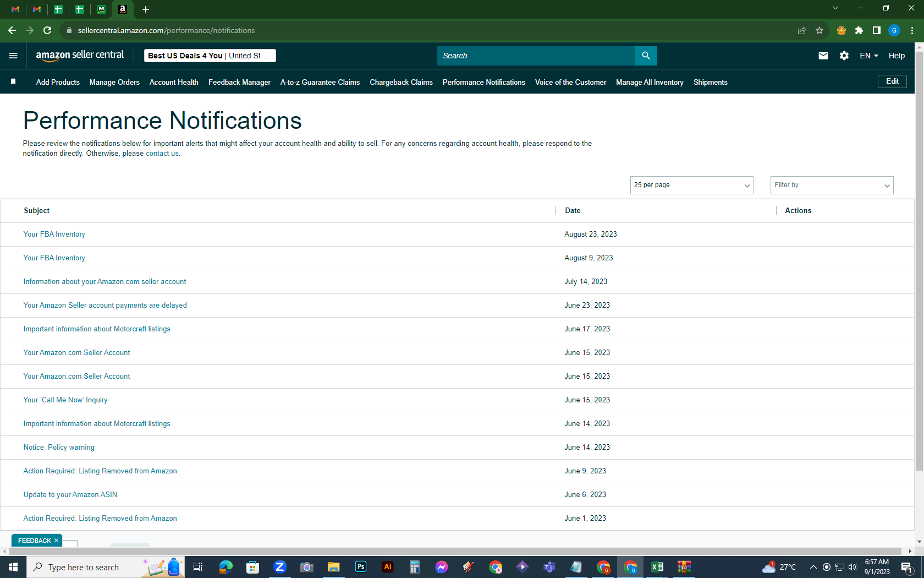The width and height of the screenshot is (924, 578).
Task: Open Microsoft Teams from the taskbar
Action: pyautogui.click(x=549, y=567)
